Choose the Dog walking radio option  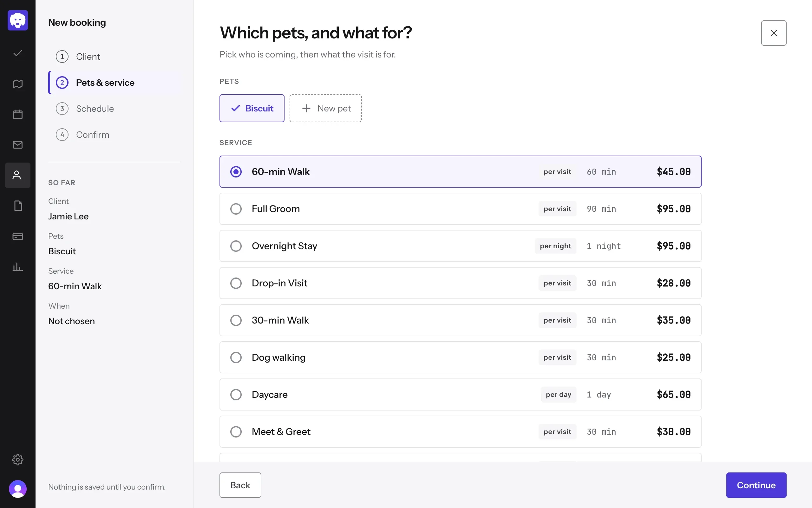pyautogui.click(x=236, y=358)
